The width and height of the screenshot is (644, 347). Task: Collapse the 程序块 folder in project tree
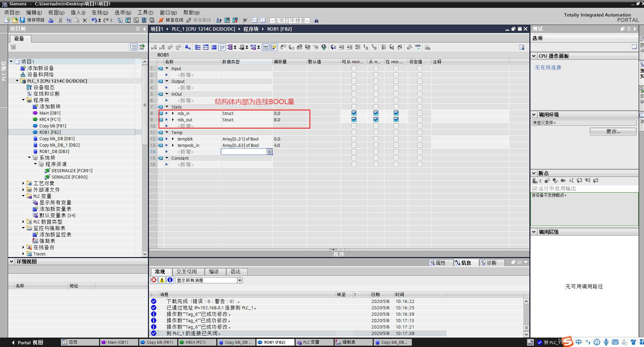[23, 100]
